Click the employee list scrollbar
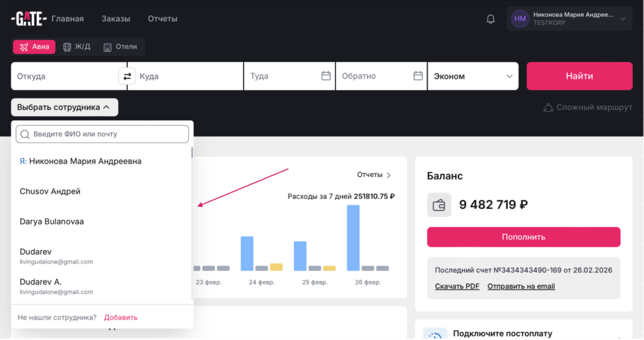The width and height of the screenshot is (644, 340). (x=191, y=153)
